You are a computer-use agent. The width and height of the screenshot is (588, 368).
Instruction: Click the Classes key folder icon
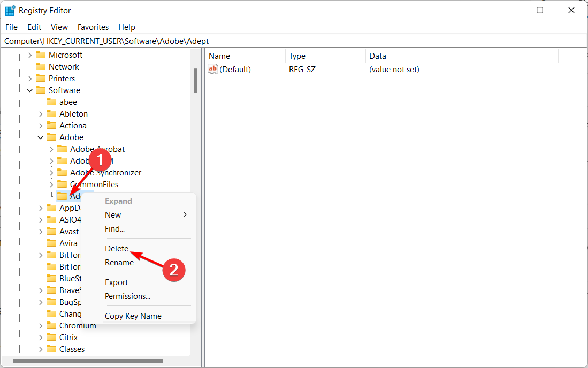coord(51,349)
